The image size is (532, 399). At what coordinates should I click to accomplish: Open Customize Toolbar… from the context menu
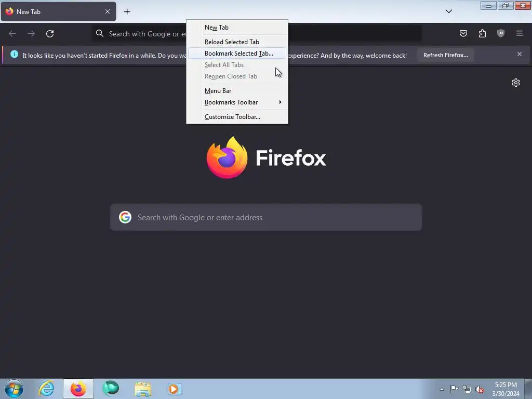237,117
